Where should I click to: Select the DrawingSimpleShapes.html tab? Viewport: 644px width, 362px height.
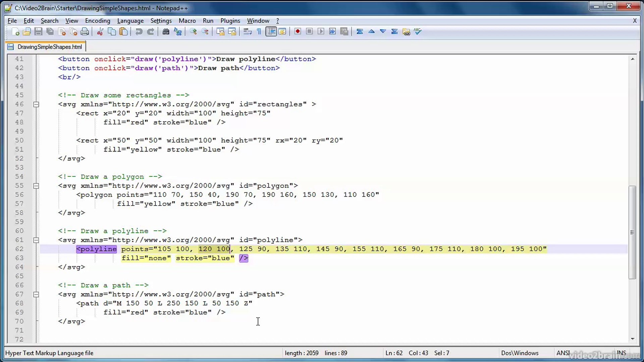coord(46,47)
